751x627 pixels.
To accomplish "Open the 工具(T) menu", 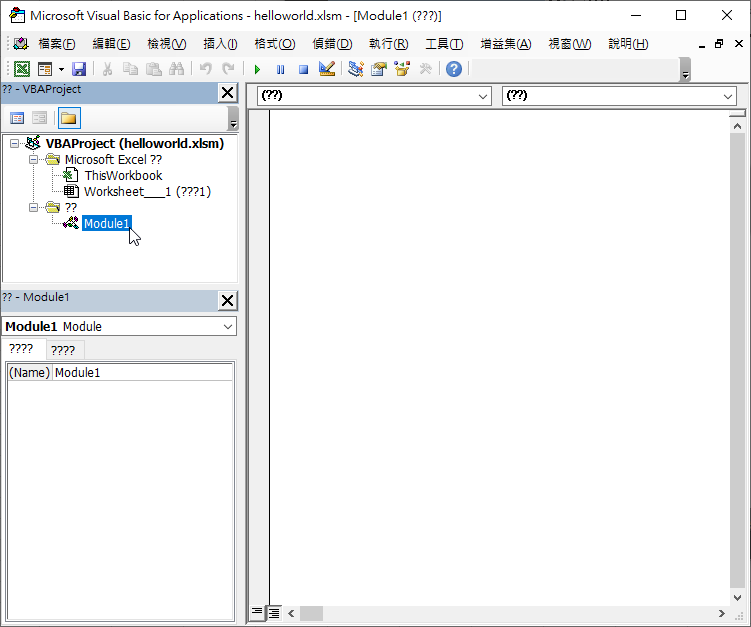I will 444,44.
